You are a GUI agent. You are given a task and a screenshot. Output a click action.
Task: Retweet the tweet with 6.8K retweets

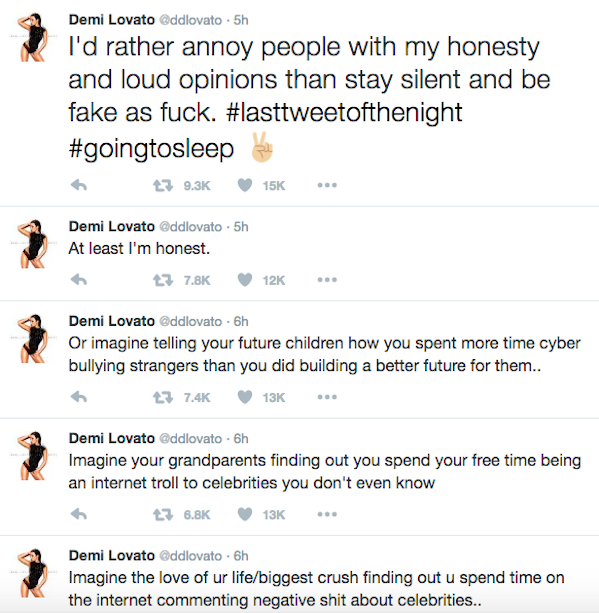(x=163, y=514)
